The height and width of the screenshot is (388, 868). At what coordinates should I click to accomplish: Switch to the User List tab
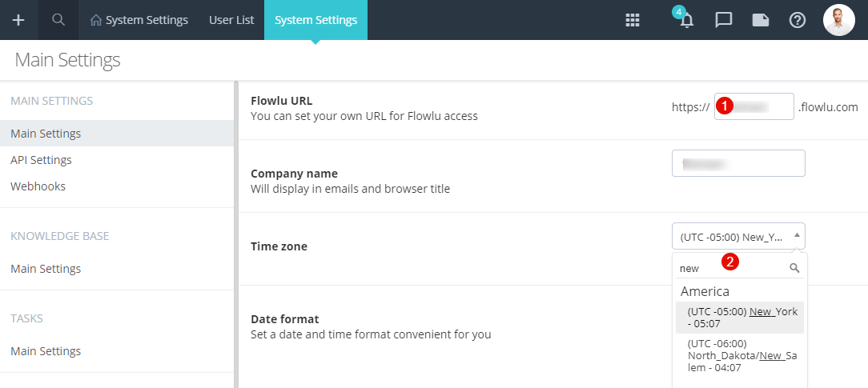click(x=231, y=20)
